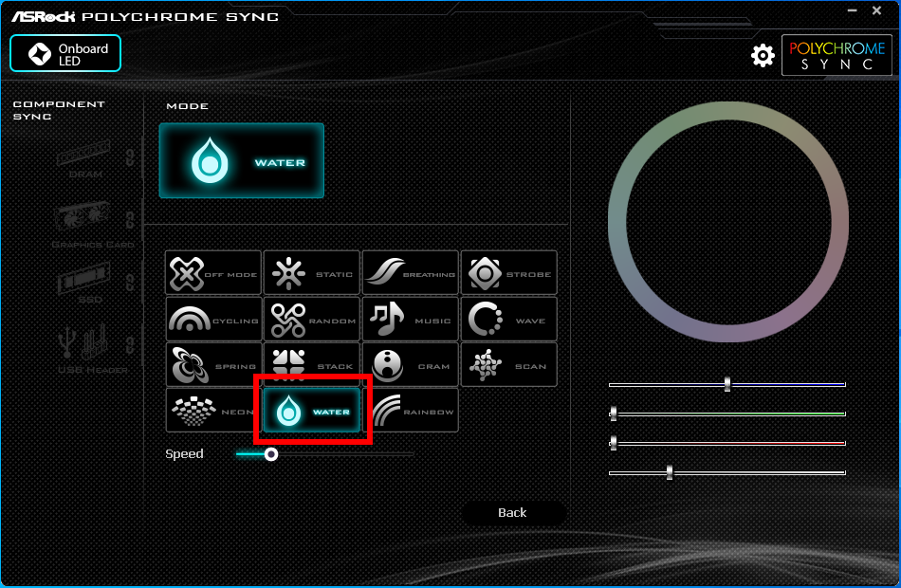The width and height of the screenshot is (901, 588).
Task: Select the Neon lighting mode
Action: pos(213,411)
